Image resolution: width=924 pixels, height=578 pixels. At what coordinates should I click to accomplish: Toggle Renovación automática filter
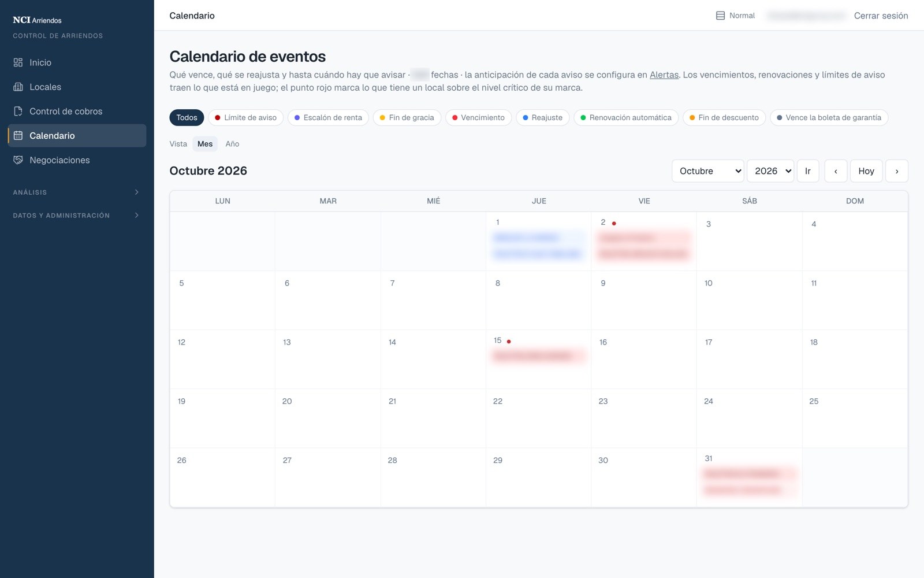(x=625, y=117)
